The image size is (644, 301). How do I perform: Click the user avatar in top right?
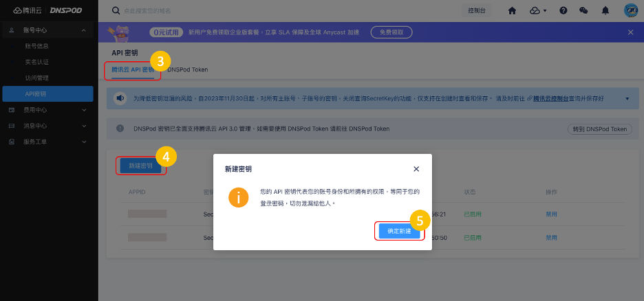(630, 11)
